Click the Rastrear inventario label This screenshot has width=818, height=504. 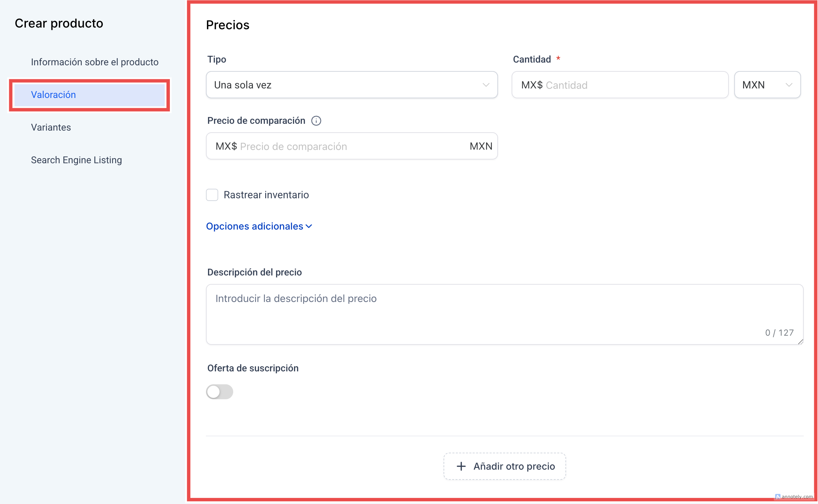click(x=266, y=195)
